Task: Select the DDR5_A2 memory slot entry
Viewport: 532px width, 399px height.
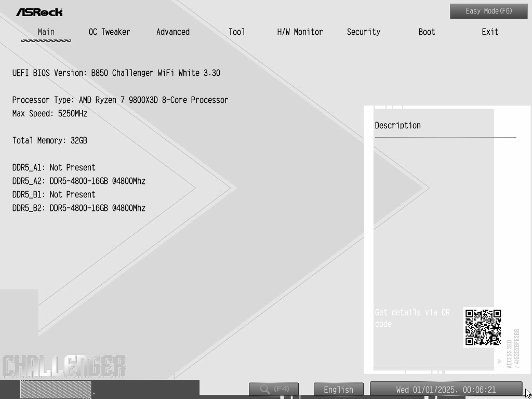Action: click(x=79, y=181)
